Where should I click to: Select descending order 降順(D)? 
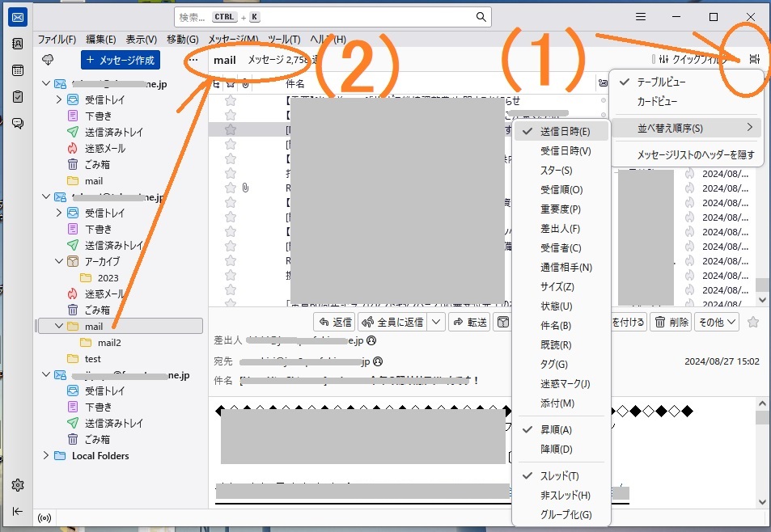click(556, 449)
